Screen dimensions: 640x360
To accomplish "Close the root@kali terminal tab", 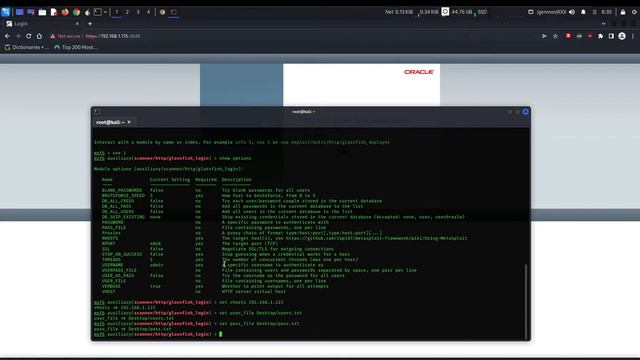I will 129,122.
